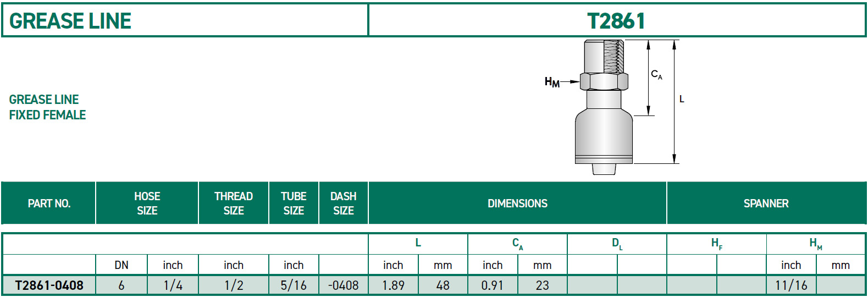Click the DN unit label
868x297 pixels.
click(x=121, y=265)
